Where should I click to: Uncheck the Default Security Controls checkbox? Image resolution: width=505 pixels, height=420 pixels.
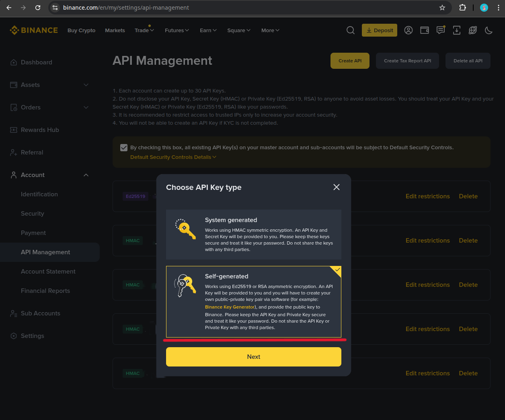click(x=124, y=148)
